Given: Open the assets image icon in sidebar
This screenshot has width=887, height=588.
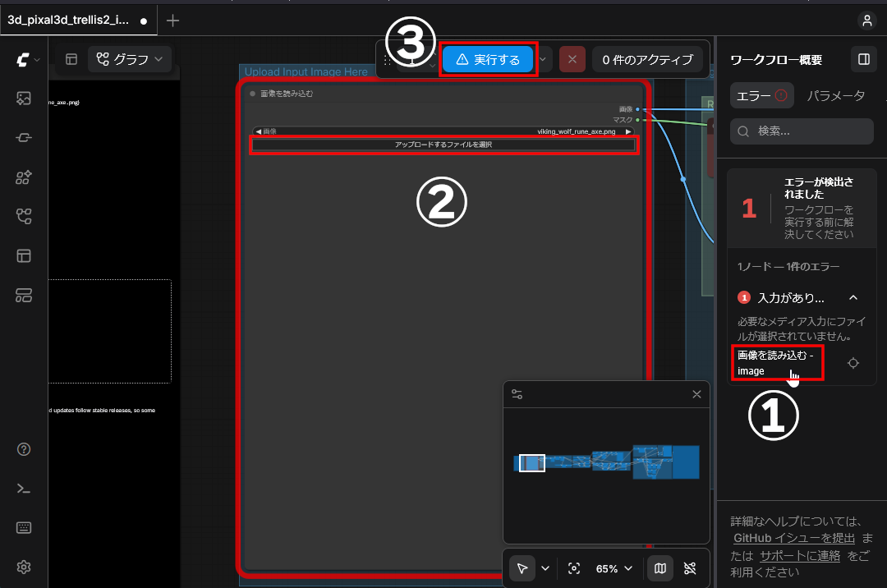Looking at the screenshot, I should (x=24, y=99).
